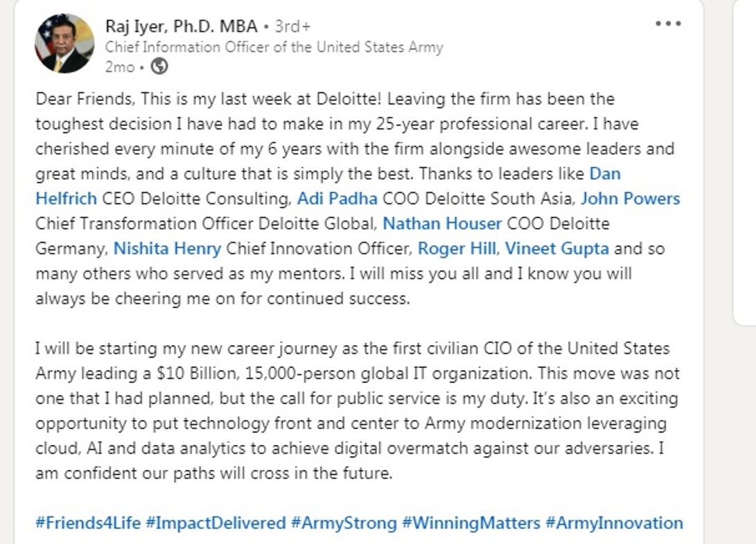Open Vineet Gupta's profile mention

557,249
